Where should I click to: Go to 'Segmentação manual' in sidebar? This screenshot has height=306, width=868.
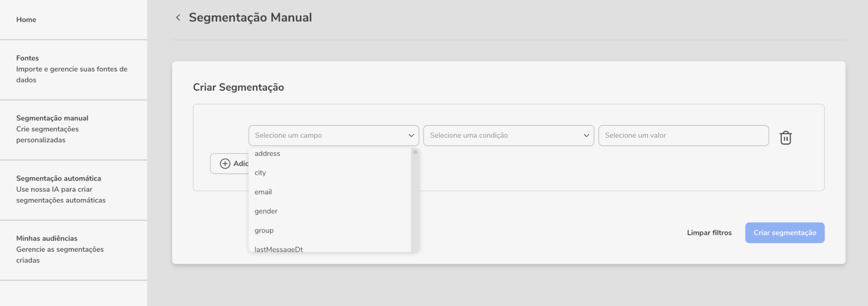pyautogui.click(x=73, y=130)
